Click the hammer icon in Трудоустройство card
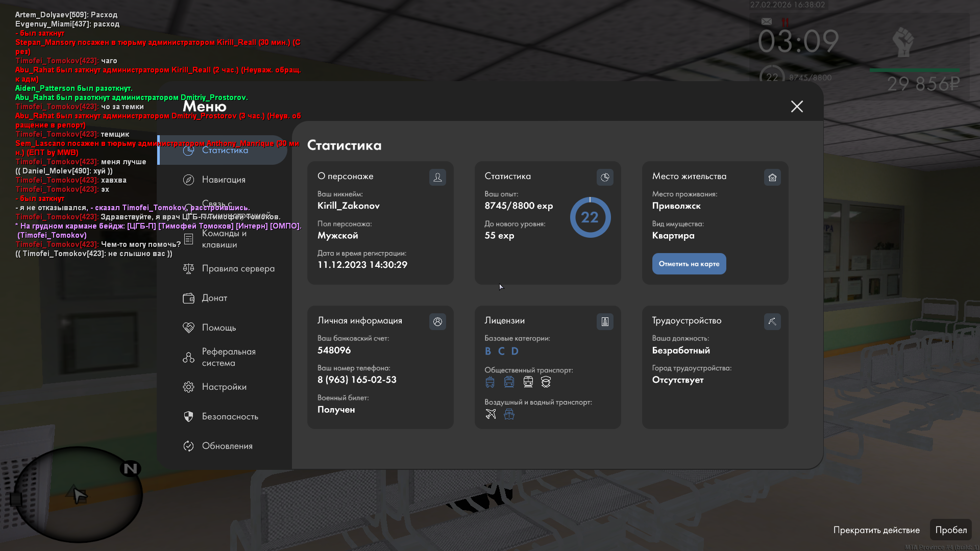This screenshot has height=551, width=980. [x=772, y=321]
